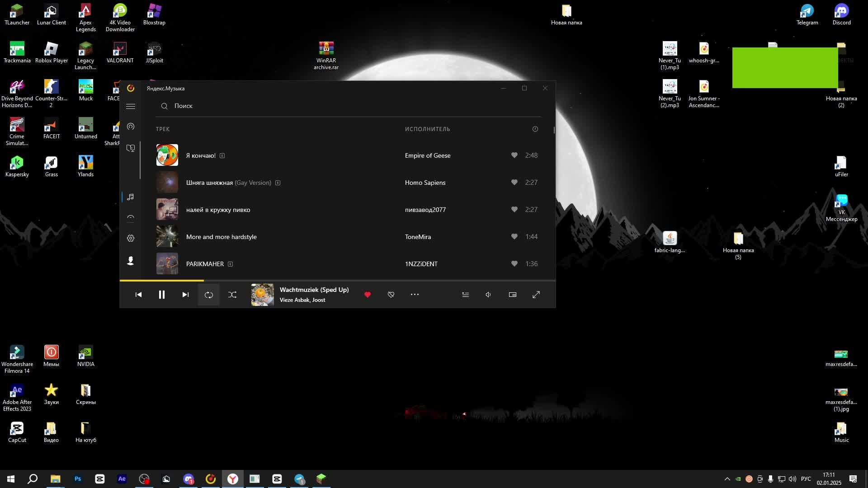Play налей в кружку пивко

(218, 210)
